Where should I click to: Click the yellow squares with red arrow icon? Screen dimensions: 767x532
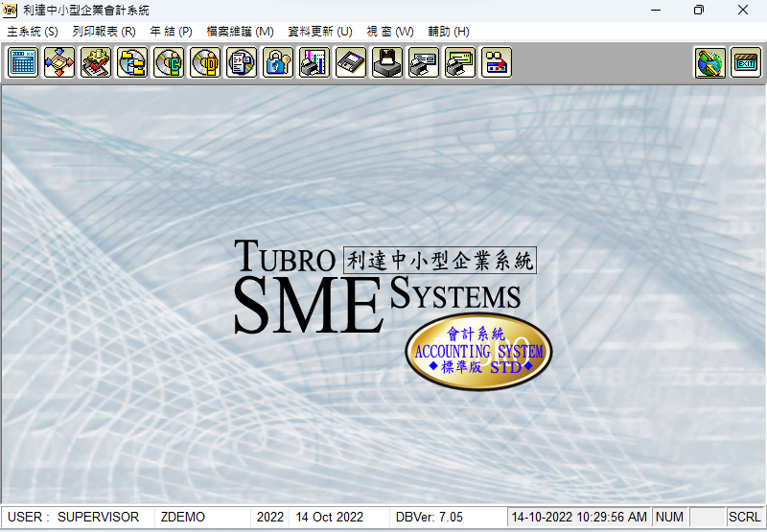click(497, 62)
